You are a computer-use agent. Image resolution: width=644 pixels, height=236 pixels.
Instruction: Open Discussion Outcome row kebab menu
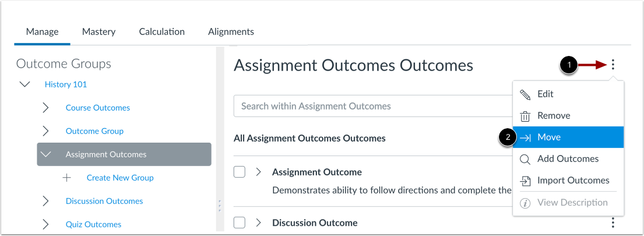pos(613,223)
